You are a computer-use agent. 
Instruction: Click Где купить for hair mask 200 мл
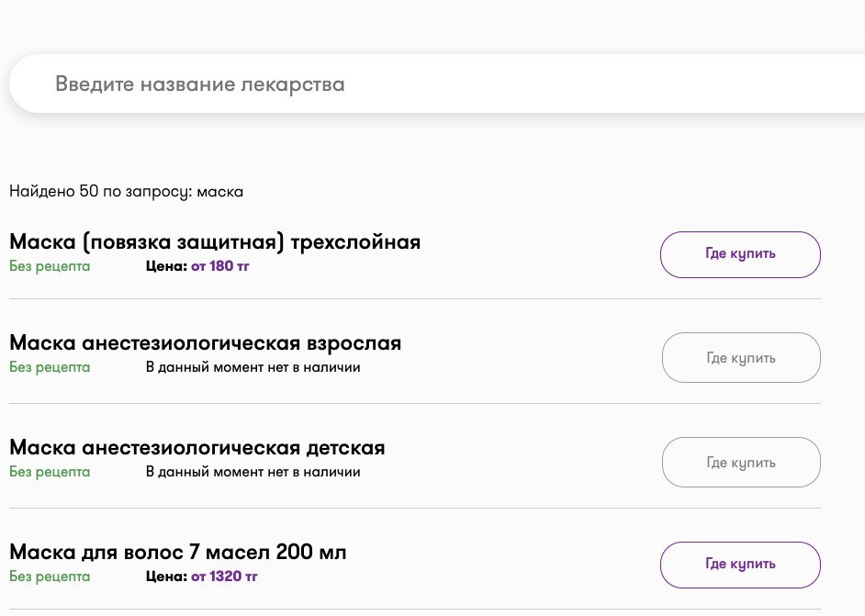pos(740,565)
